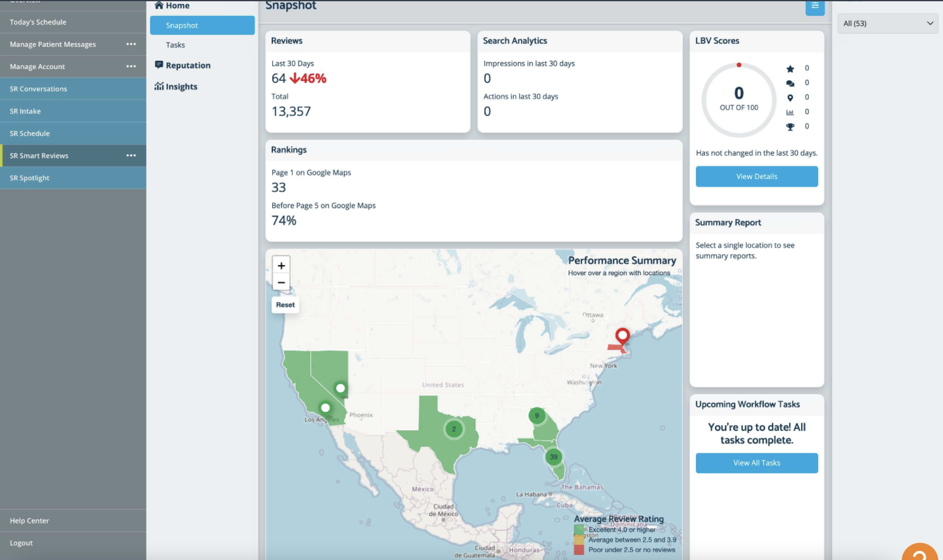Expand Manage Account options dots

click(x=131, y=66)
